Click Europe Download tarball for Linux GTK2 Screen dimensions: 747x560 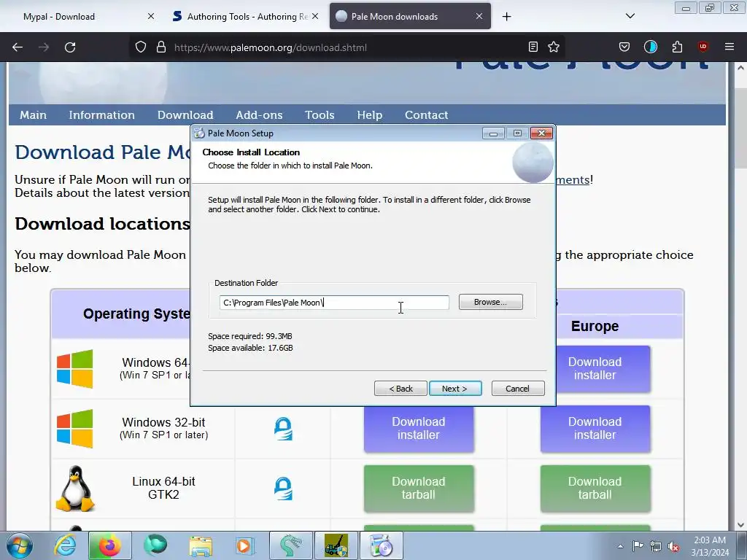tap(595, 488)
